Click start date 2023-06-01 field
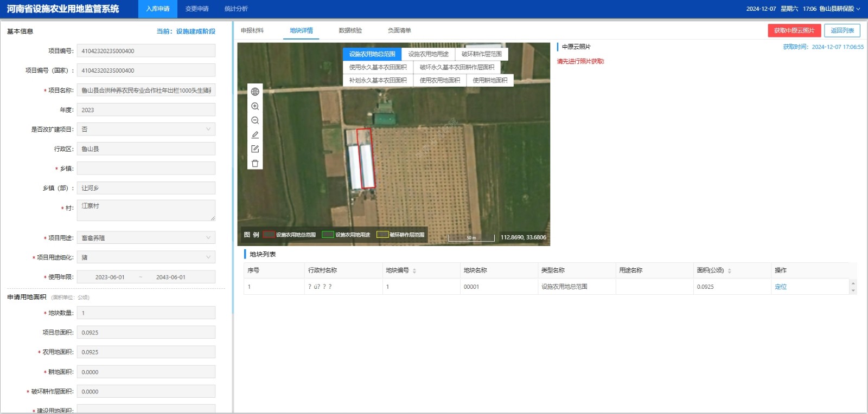 110,277
